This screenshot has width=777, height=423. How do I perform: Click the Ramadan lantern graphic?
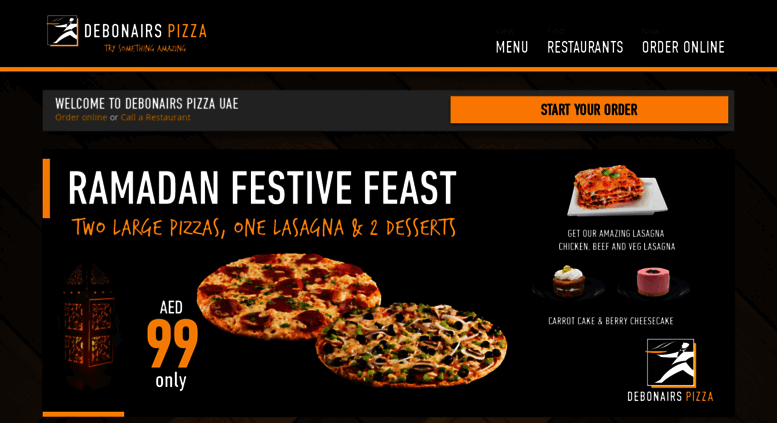point(89,324)
